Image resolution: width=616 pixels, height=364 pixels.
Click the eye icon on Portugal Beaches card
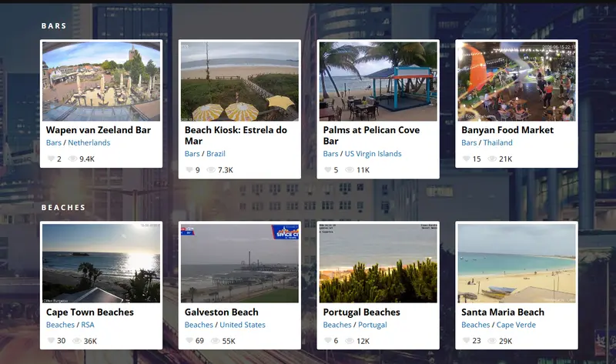point(350,341)
